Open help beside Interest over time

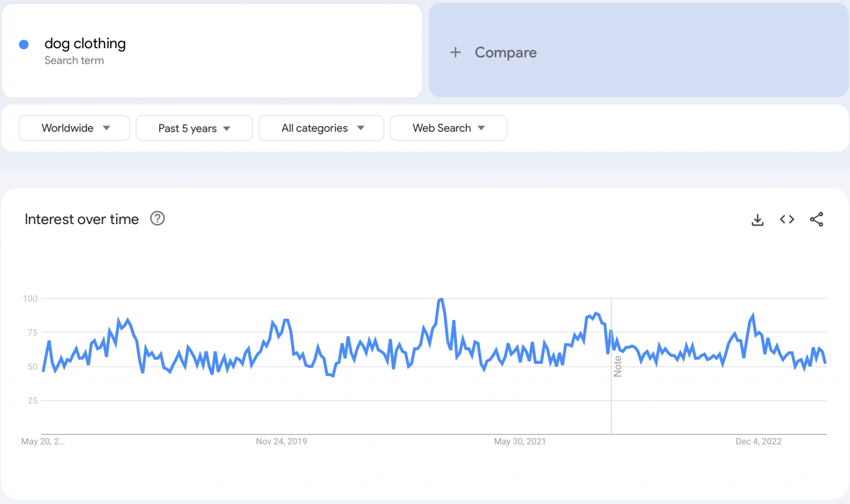(157, 219)
